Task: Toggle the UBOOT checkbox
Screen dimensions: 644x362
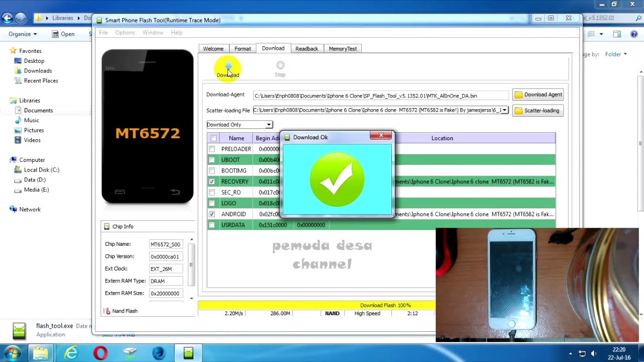Action: click(212, 160)
